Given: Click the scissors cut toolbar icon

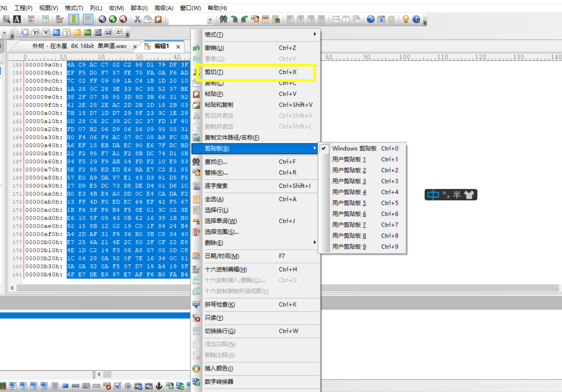Looking at the screenshot, I should 137,19.
